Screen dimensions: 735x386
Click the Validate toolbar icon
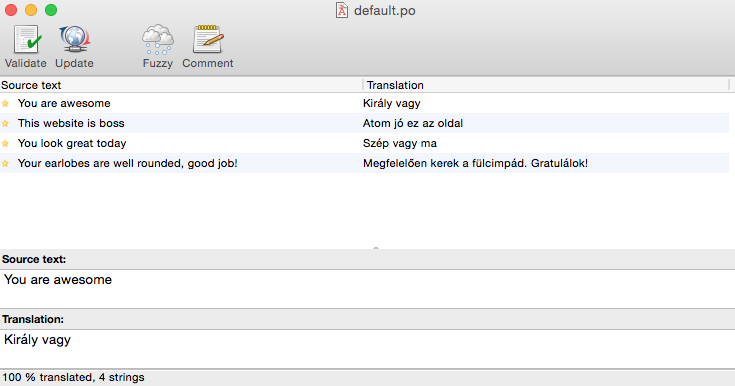(26, 39)
